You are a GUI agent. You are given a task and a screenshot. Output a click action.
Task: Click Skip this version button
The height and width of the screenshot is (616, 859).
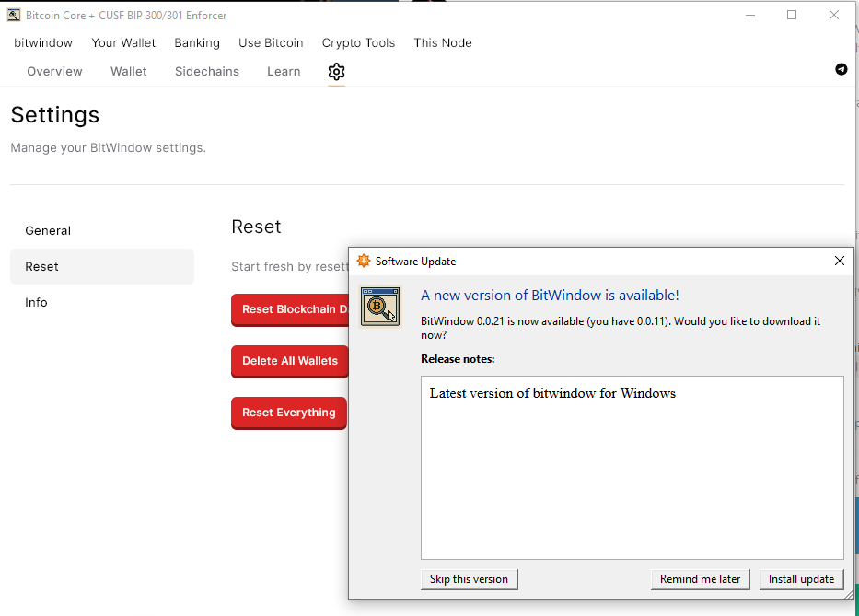click(469, 579)
